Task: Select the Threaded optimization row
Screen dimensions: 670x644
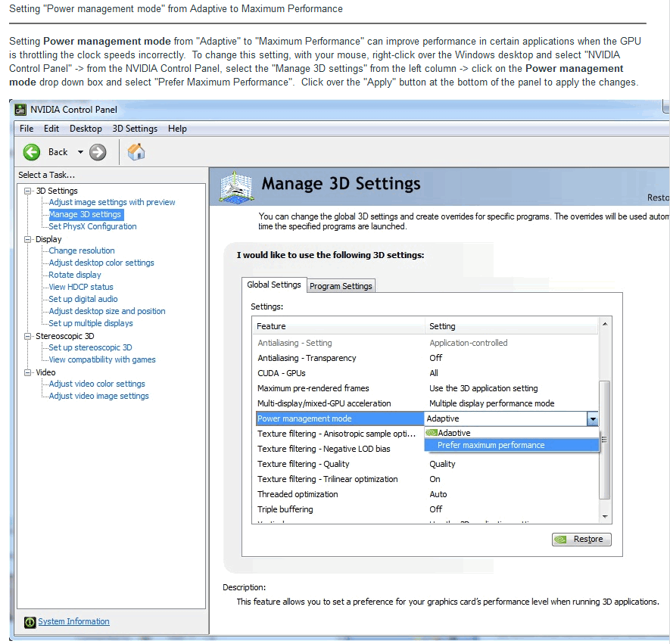Action: [x=427, y=494]
